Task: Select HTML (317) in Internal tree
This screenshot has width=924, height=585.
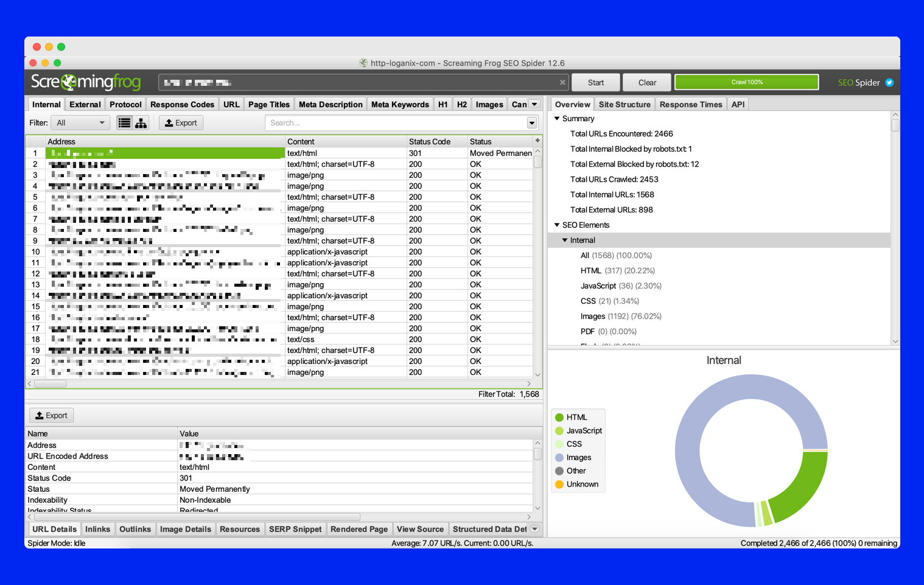Action: [x=618, y=271]
